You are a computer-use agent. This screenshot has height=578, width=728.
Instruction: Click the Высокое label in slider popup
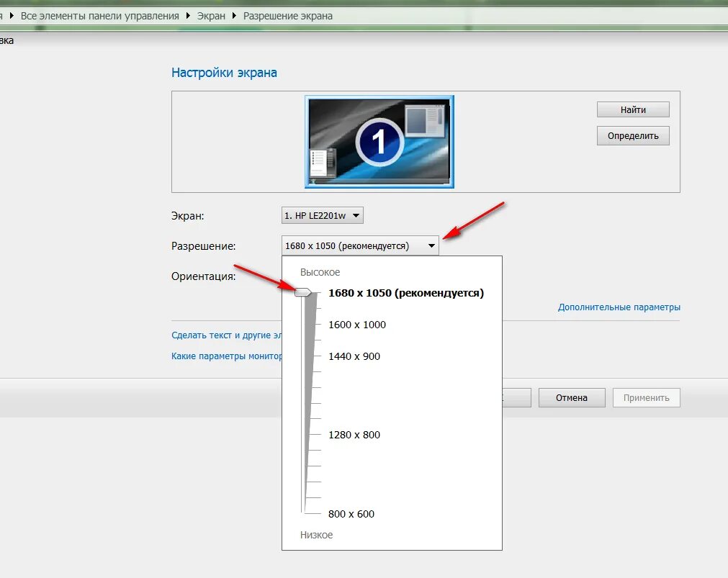[x=320, y=272]
